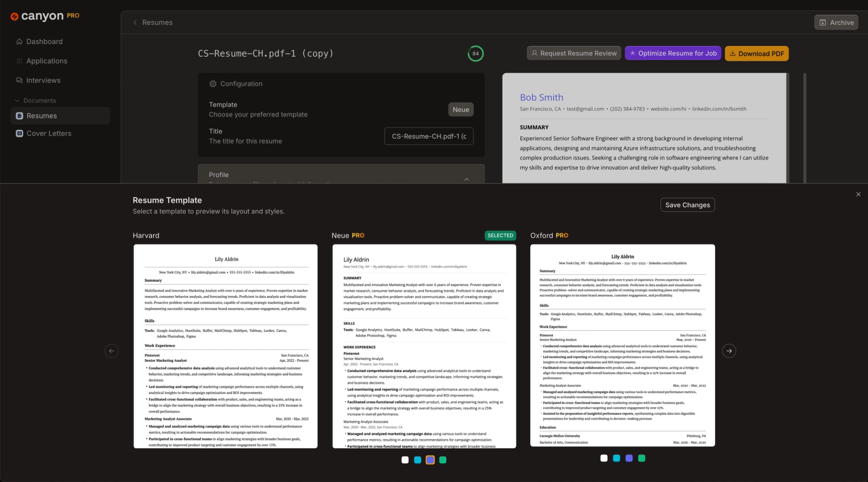Click the SELECTED badge on Neue
868x482 pixels.
pos(500,236)
